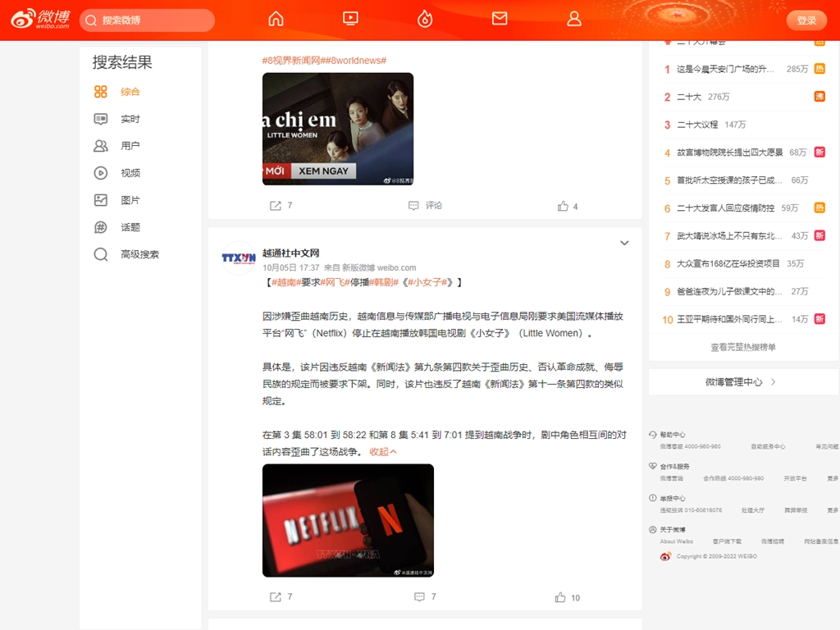Collapse post text with 收起 link

(382, 452)
